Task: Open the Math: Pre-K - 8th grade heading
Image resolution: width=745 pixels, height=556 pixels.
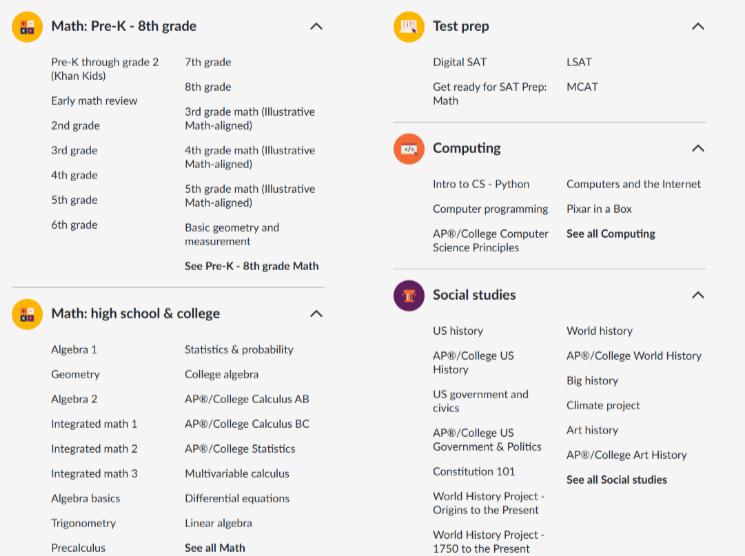Action: click(124, 26)
